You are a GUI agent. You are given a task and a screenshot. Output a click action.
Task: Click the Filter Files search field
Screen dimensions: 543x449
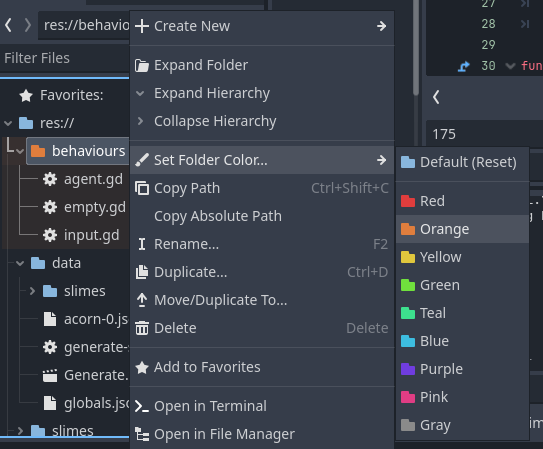click(64, 58)
